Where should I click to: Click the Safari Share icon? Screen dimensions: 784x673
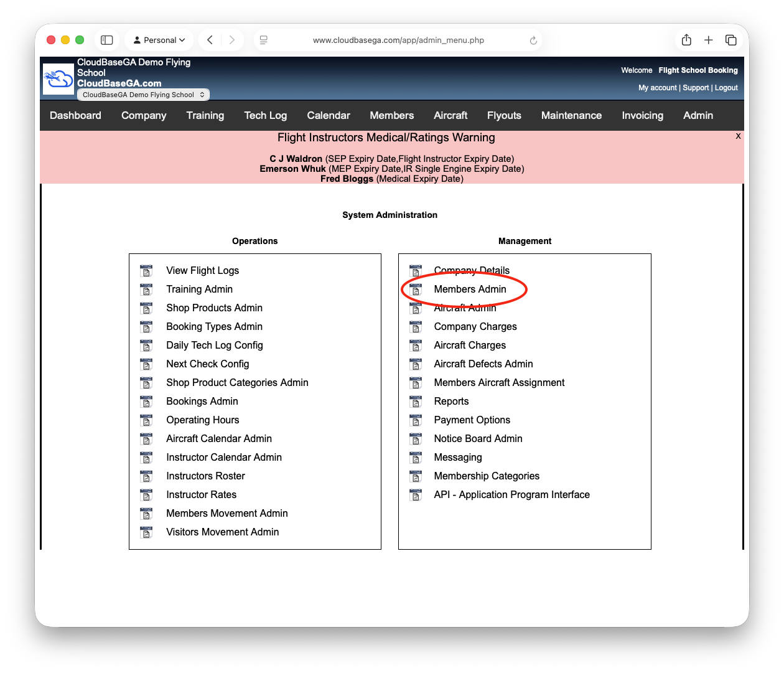click(x=686, y=40)
